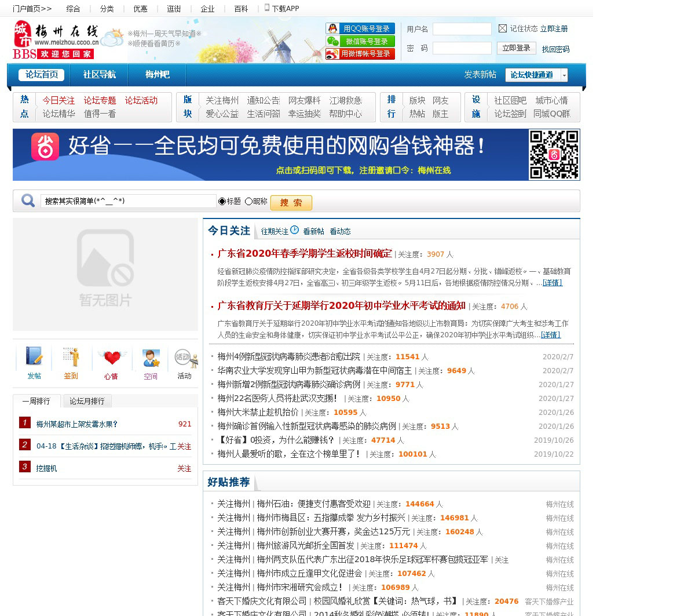Click the 活动 activity icon
The width and height of the screenshot is (695, 616).
click(185, 358)
